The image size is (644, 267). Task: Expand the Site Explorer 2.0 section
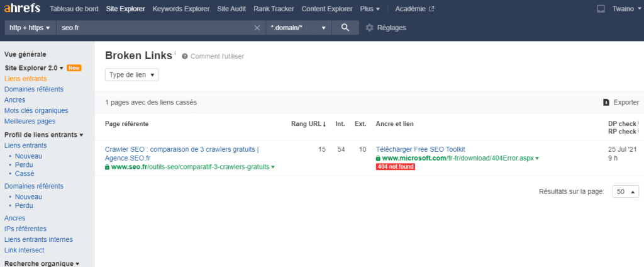point(34,68)
